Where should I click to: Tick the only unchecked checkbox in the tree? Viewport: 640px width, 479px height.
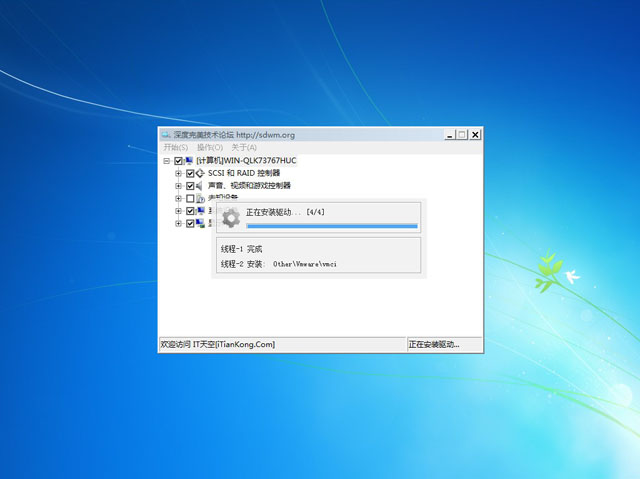click(x=190, y=199)
